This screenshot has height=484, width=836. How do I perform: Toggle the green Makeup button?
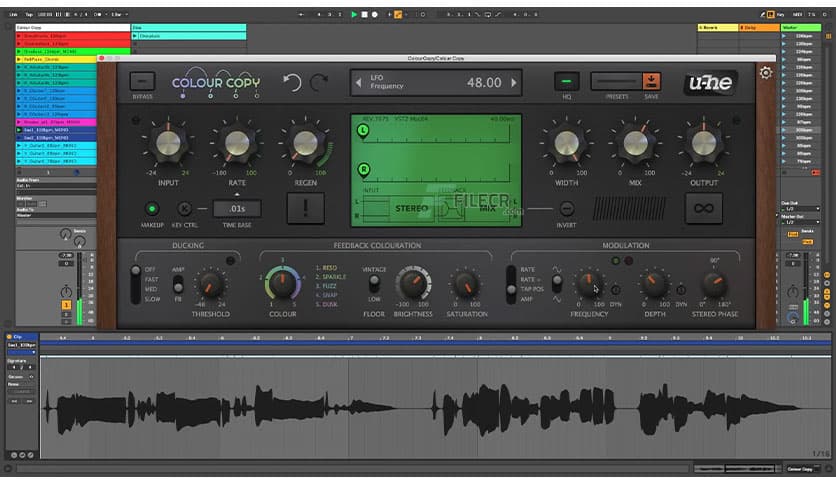[153, 209]
